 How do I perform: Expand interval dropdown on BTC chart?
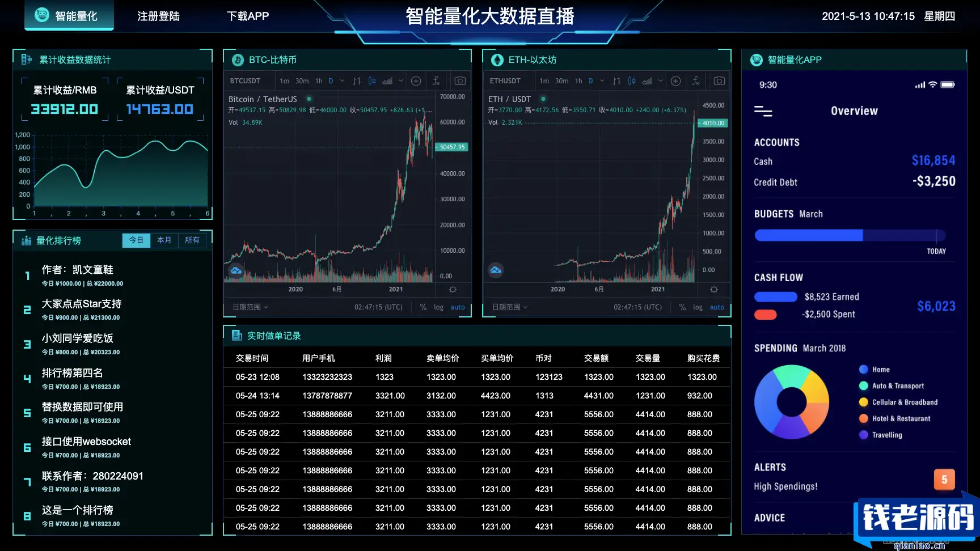342,81
